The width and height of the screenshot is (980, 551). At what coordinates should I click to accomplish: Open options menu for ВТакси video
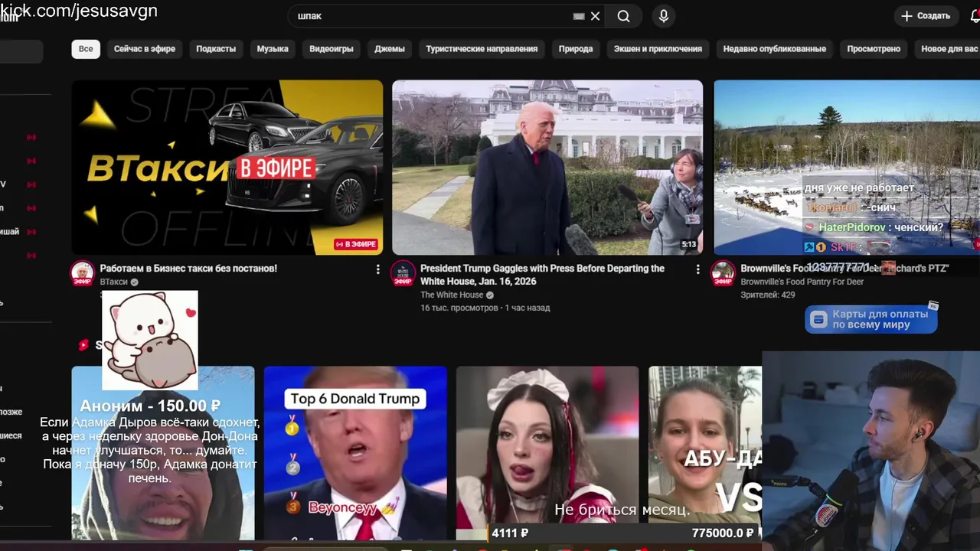(377, 269)
